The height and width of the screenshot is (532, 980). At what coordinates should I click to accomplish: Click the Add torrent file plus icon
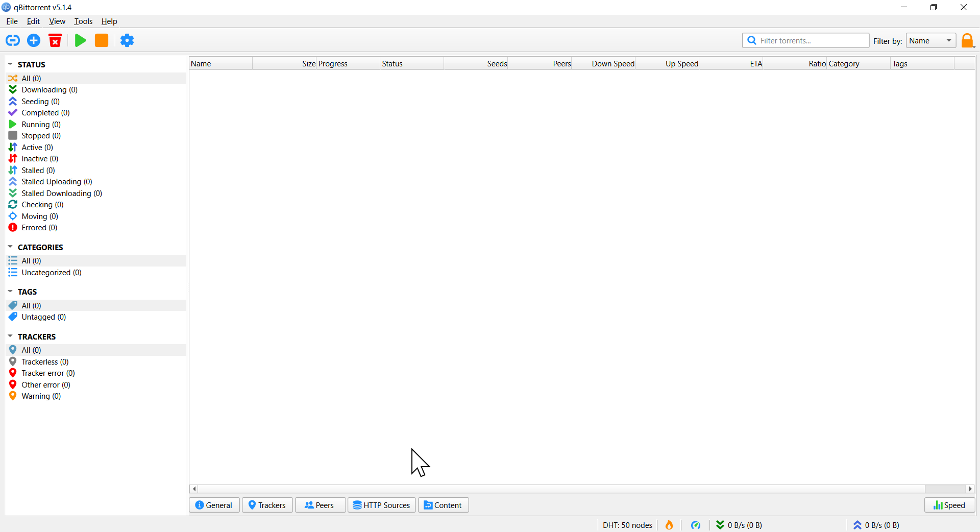pos(34,40)
